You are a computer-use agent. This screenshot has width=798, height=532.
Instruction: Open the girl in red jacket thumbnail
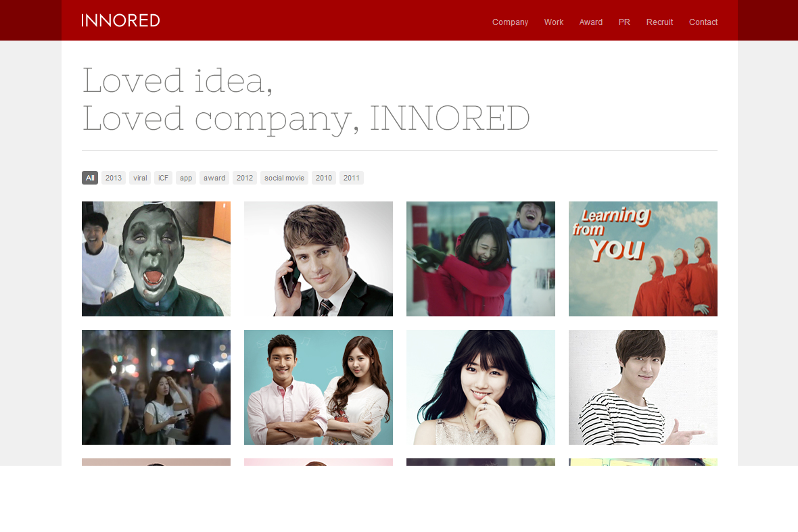pyautogui.click(x=481, y=259)
